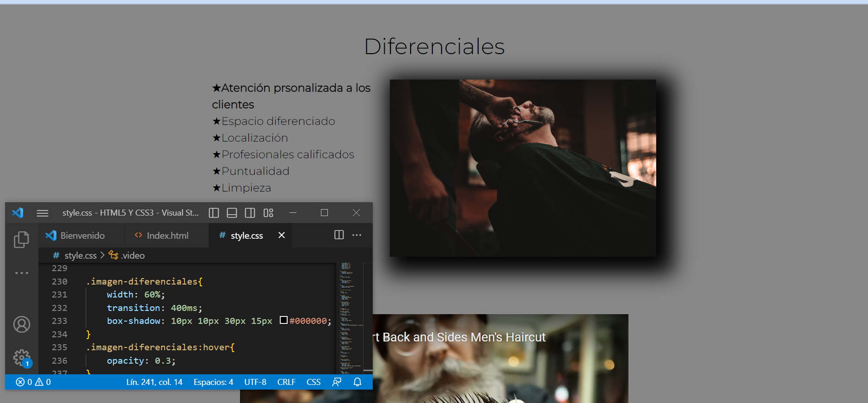Click style.css in the breadcrumb

point(80,255)
